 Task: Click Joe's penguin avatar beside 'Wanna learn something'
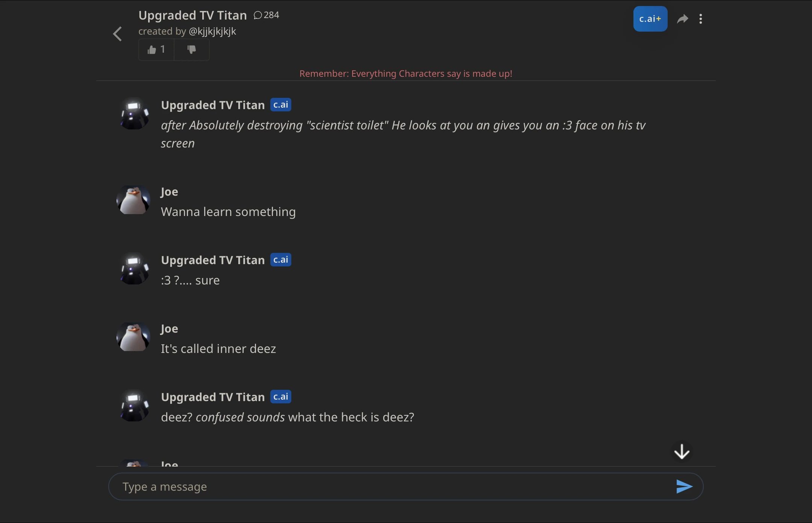[x=133, y=200]
